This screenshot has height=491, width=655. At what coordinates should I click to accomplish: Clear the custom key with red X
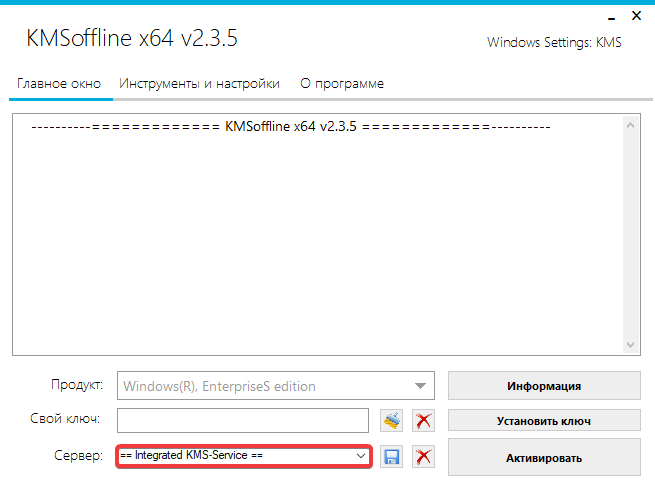423,420
